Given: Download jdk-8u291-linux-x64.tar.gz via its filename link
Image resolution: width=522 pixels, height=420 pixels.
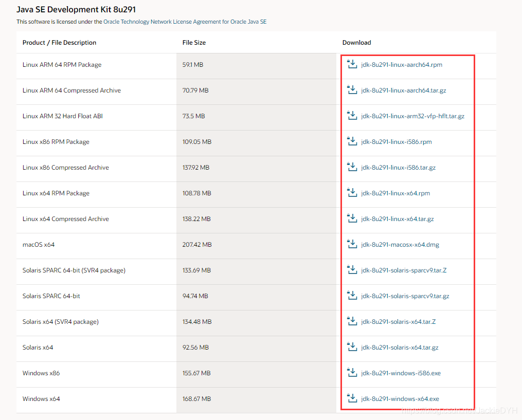Looking at the screenshot, I should point(397,218).
